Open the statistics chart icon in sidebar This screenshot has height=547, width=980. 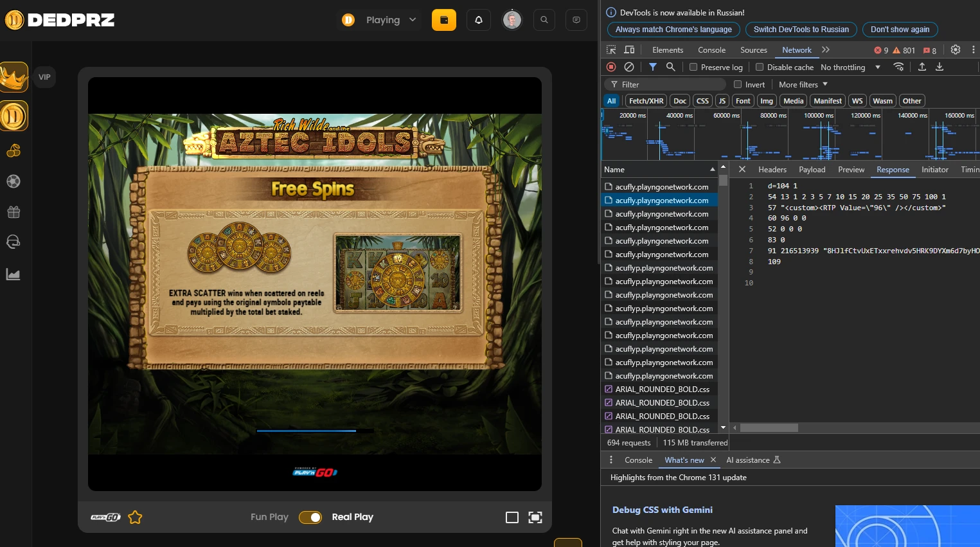click(13, 274)
